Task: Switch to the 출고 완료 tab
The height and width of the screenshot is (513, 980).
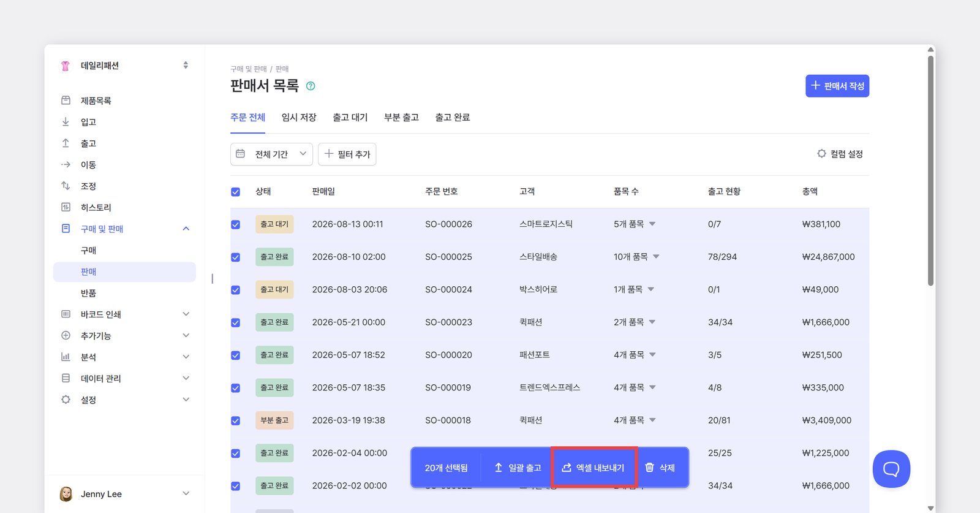Action: tap(453, 117)
